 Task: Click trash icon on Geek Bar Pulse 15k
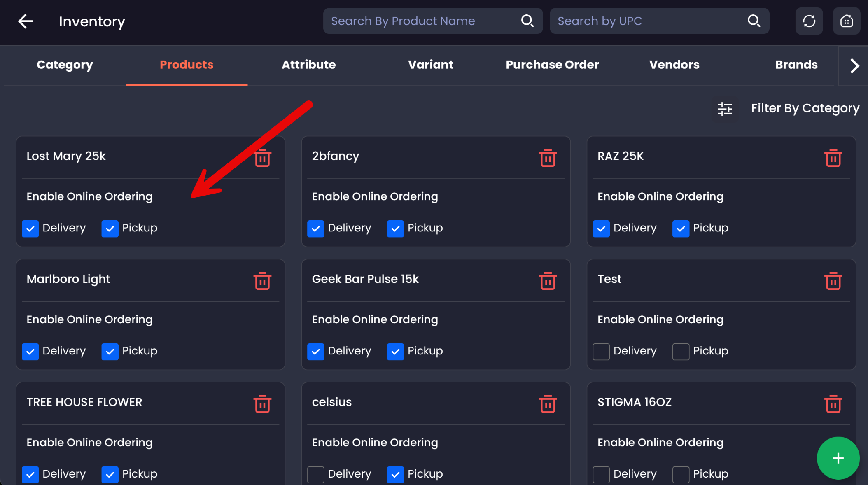[548, 281]
